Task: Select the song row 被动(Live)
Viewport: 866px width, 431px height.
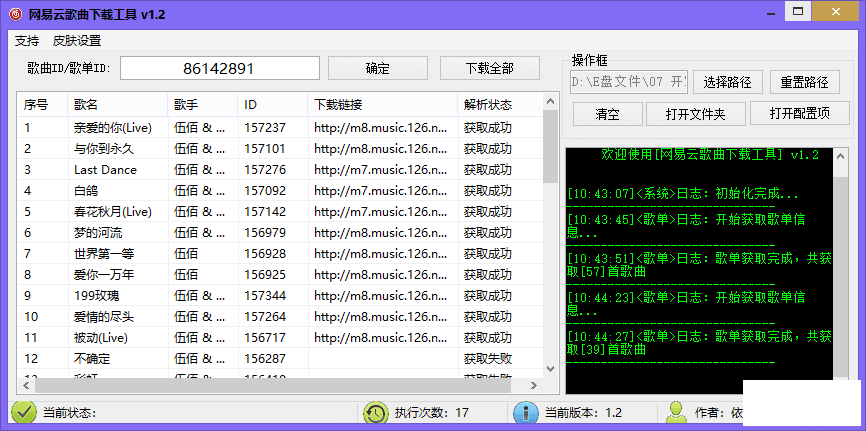Action: click(280, 338)
